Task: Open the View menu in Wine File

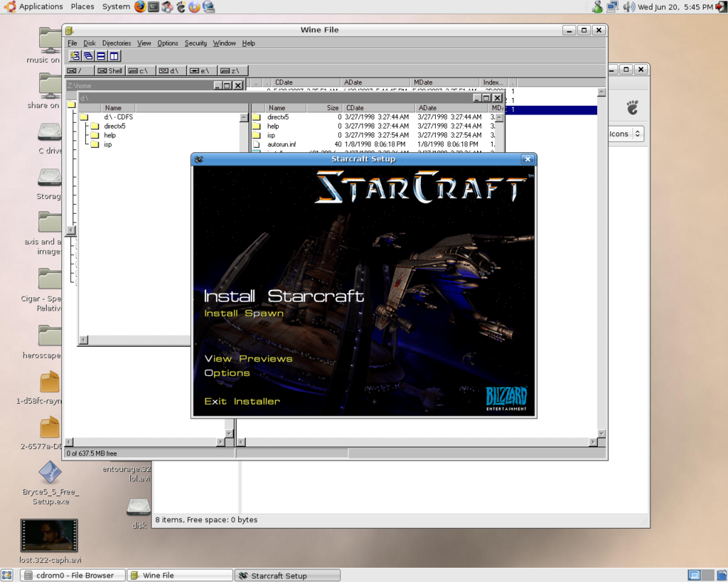Action: coord(144,43)
